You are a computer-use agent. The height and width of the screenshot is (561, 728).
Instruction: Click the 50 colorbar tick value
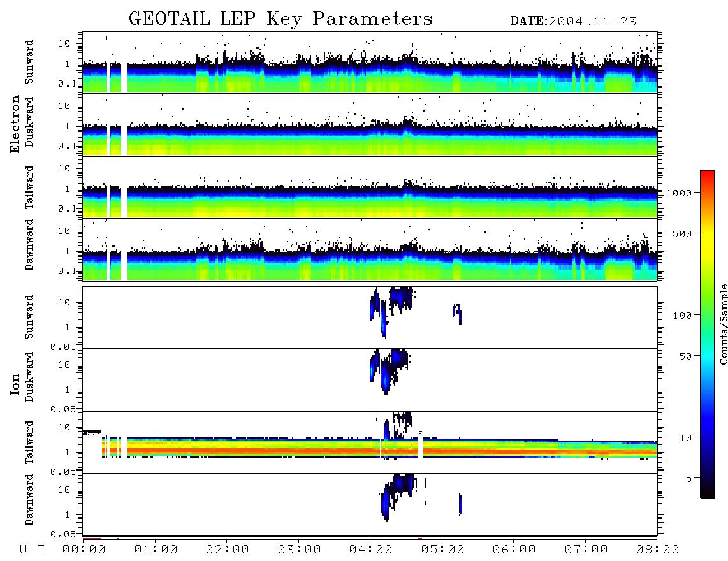686,356
